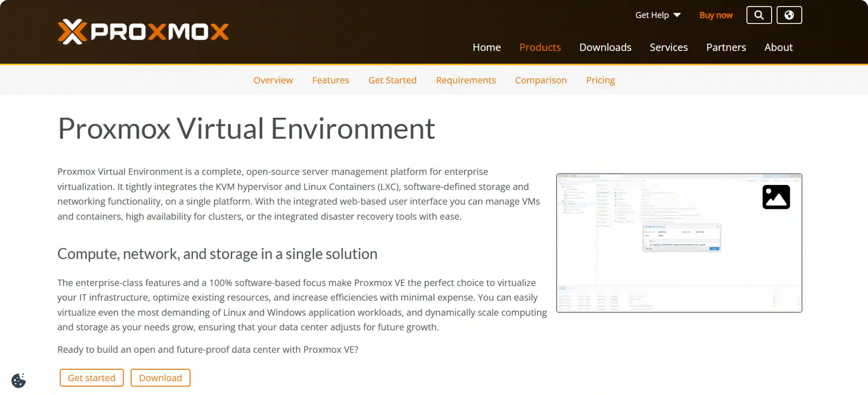Viewport: 868px width, 395px height.
Task: Open the Partners page
Action: pos(726,47)
